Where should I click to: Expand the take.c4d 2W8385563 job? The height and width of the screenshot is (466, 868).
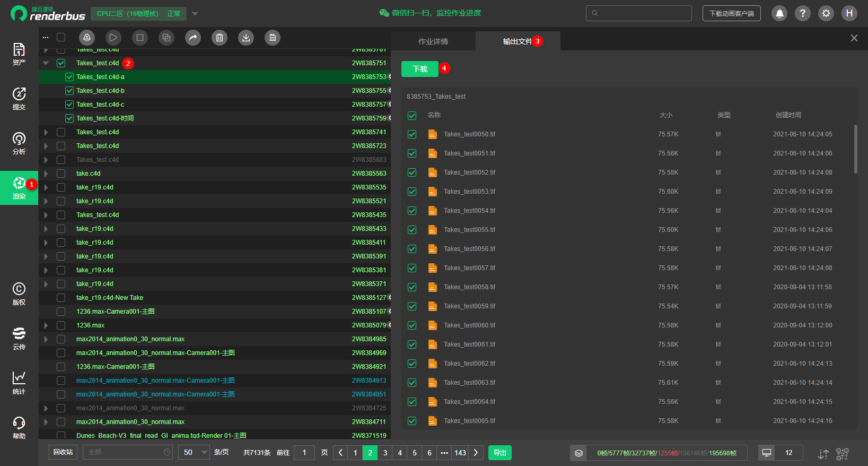click(x=46, y=174)
